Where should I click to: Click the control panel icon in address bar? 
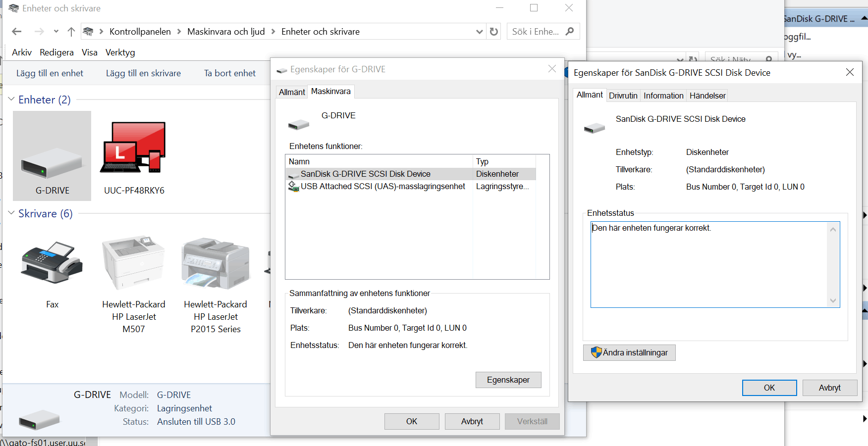(88, 32)
